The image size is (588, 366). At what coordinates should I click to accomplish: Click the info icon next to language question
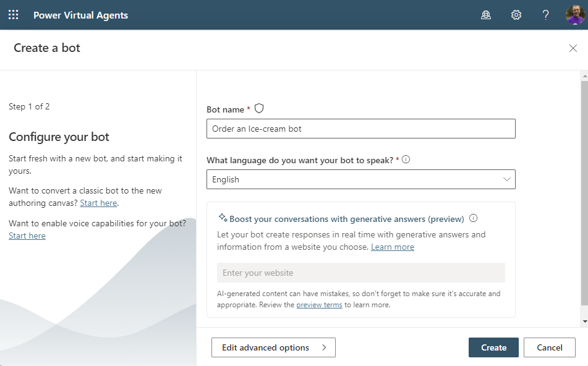coord(406,160)
